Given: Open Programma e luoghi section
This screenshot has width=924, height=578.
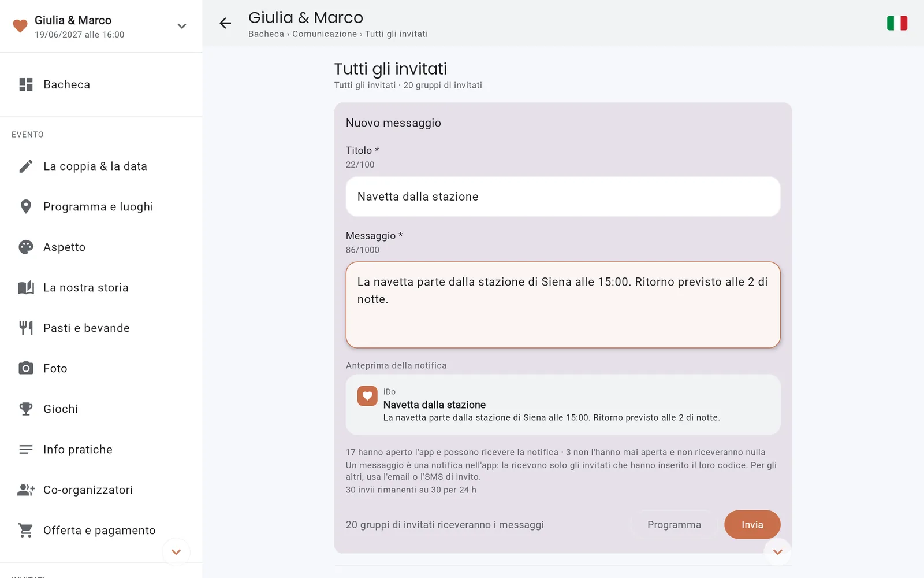Looking at the screenshot, I should pyautogui.click(x=101, y=207).
